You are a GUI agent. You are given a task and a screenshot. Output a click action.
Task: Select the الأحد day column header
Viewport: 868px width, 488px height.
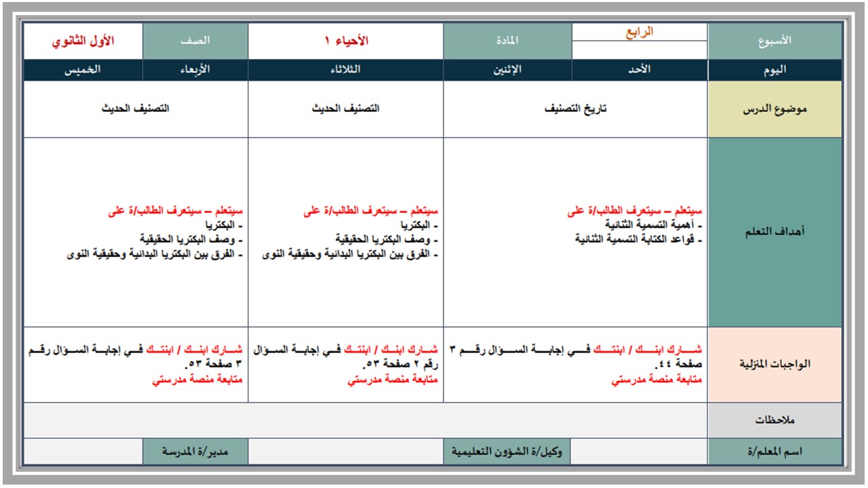(639, 70)
